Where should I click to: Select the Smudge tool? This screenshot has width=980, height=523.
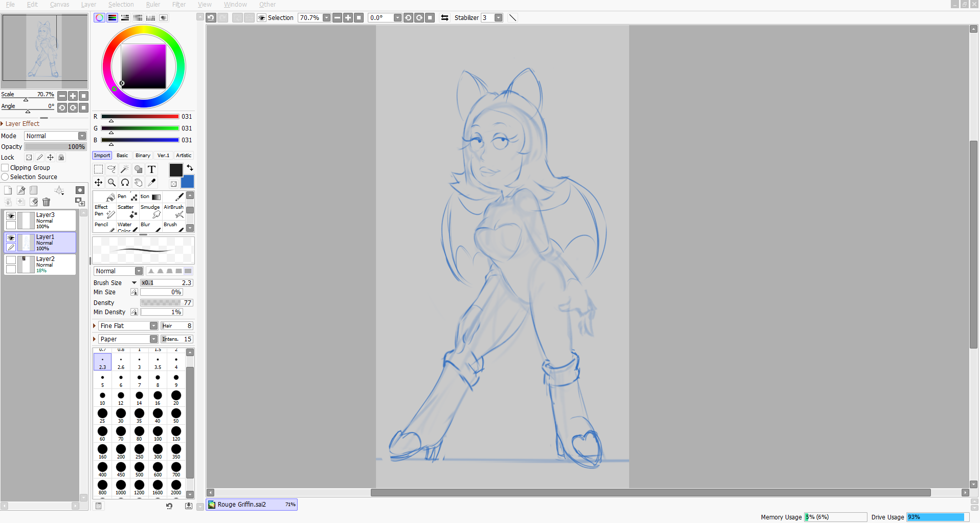[151, 211]
